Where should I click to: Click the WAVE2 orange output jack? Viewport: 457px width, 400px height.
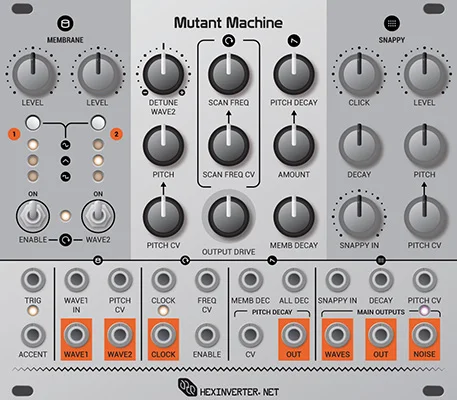click(120, 335)
